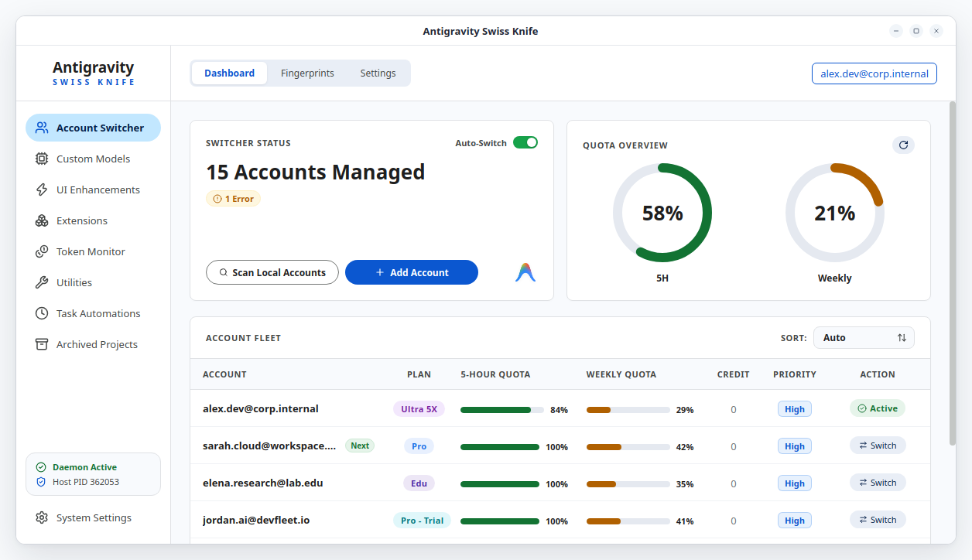Switch to sarah.cloud account
Viewport: 972px width, 560px height.
pyautogui.click(x=878, y=446)
